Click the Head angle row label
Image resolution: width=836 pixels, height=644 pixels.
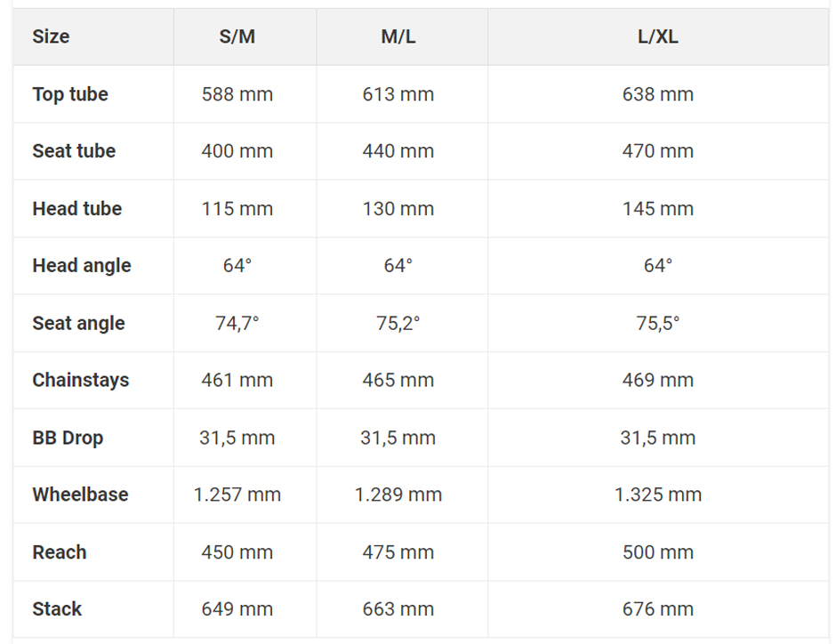coord(82,265)
